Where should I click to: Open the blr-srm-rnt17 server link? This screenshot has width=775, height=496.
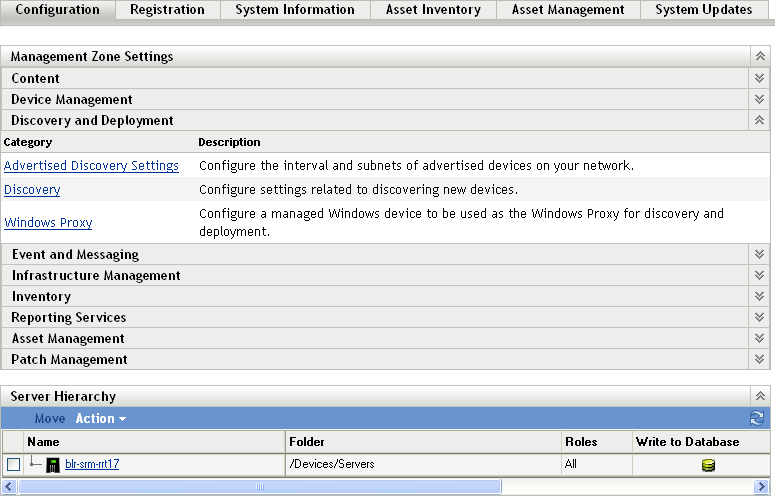click(x=92, y=465)
